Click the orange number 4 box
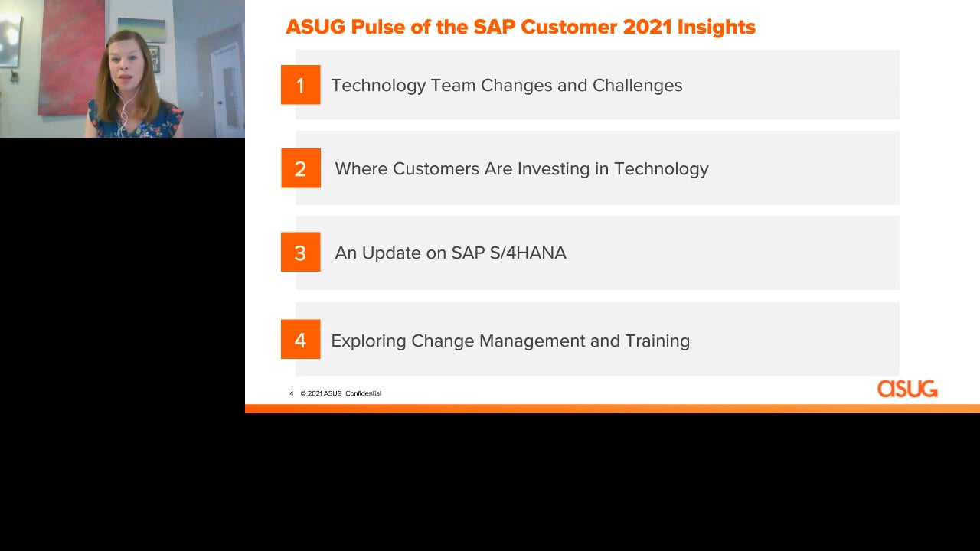Viewport: 980px width, 551px height. (300, 340)
